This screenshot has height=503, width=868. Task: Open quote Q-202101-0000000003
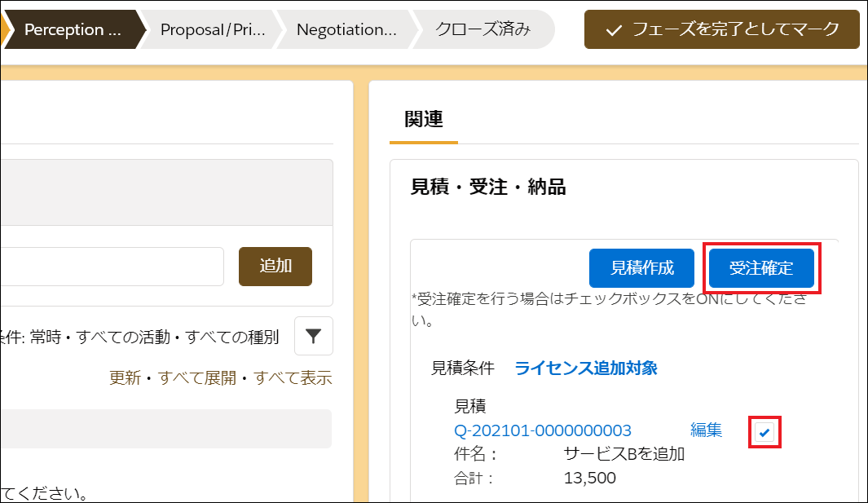[x=542, y=430]
